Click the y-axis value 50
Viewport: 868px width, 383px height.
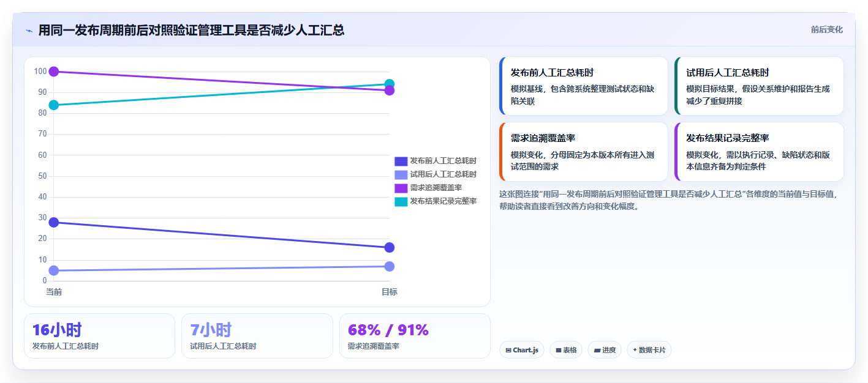point(42,176)
